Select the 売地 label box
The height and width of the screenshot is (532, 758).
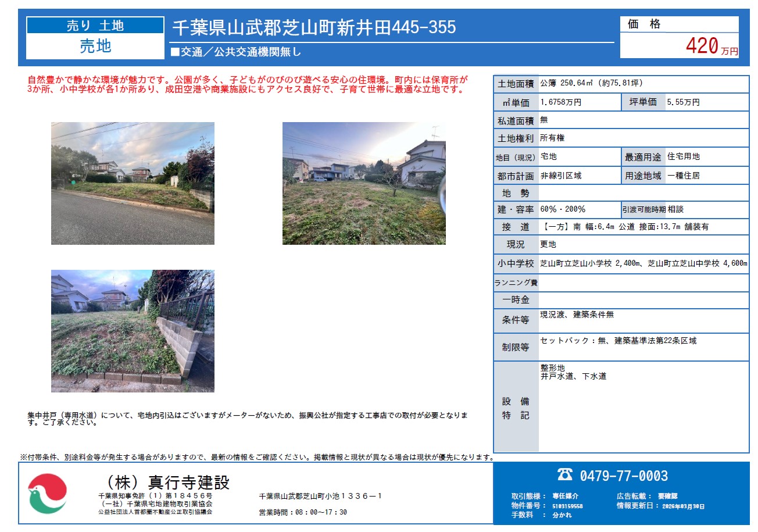click(95, 47)
